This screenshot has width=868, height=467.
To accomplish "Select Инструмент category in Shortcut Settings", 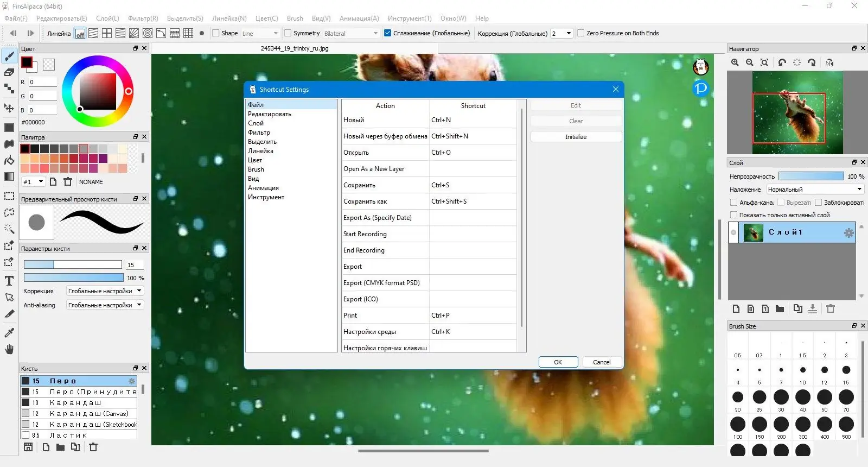I will click(266, 197).
